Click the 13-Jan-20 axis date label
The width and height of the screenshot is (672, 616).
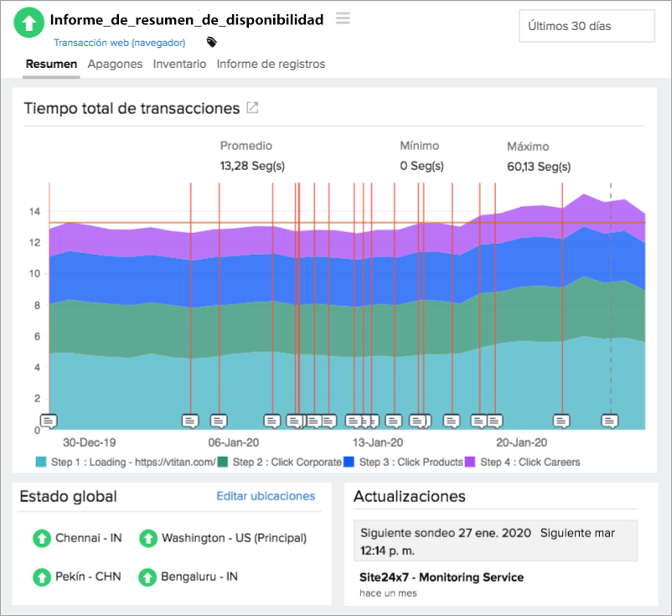(378, 443)
